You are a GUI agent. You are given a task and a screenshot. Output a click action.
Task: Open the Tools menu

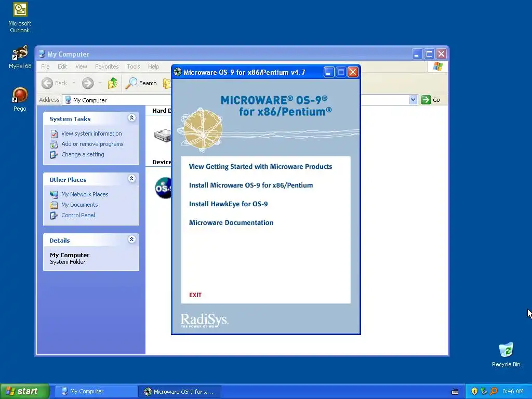(x=134, y=66)
